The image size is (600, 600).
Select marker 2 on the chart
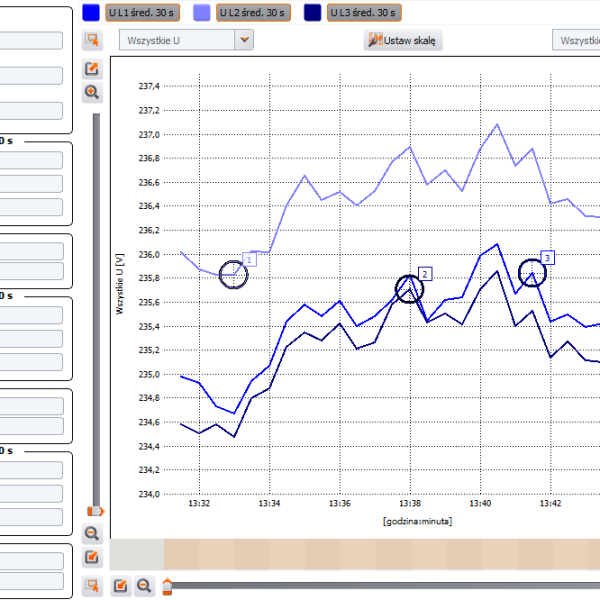tap(425, 273)
